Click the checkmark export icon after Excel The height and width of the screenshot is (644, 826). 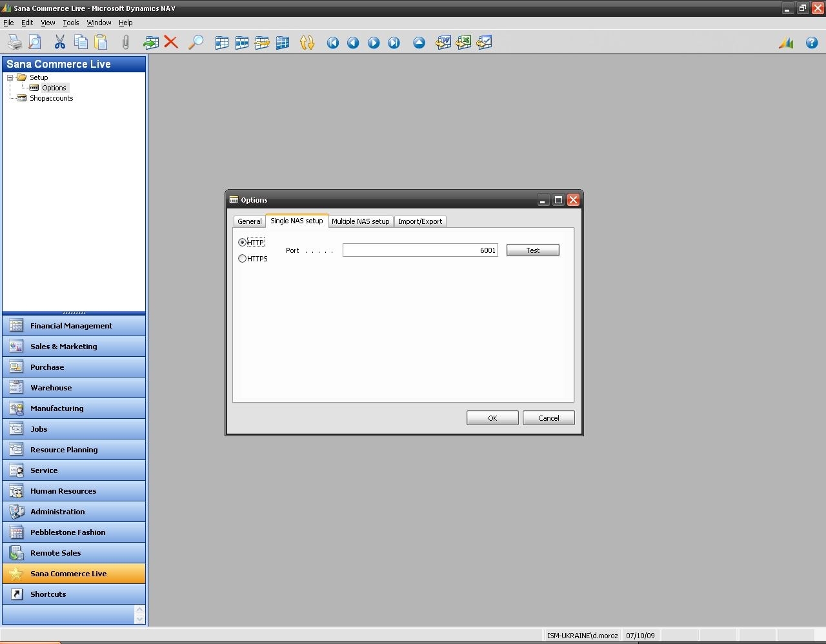[484, 43]
